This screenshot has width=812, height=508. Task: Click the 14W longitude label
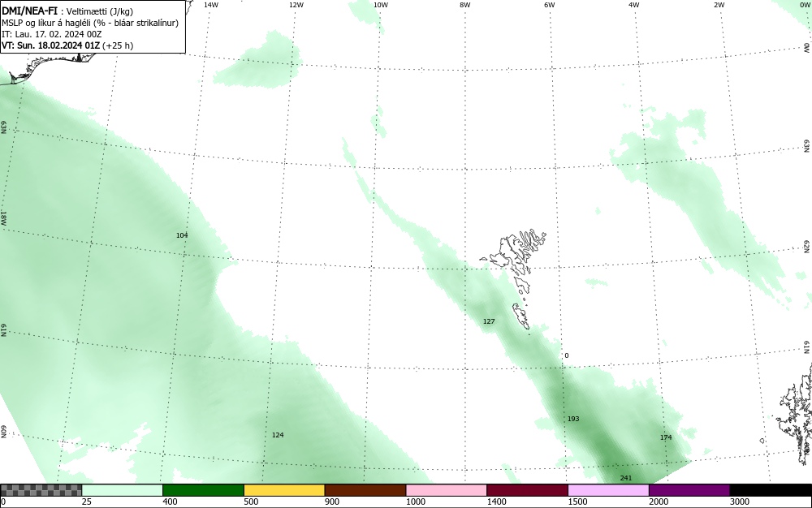(211, 5)
